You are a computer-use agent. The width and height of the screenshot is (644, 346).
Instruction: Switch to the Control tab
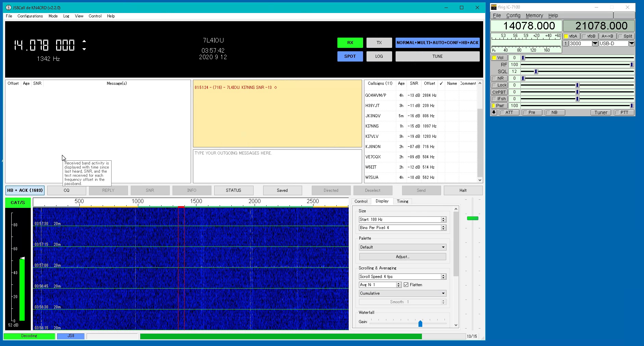[361, 201]
